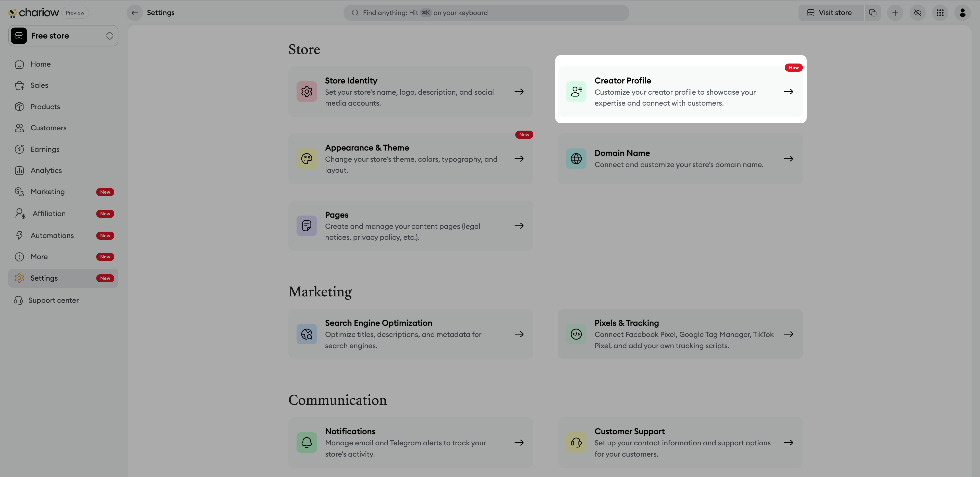Viewport: 980px width, 477px height.
Task: Click the copy store link icon
Action: tap(873, 12)
